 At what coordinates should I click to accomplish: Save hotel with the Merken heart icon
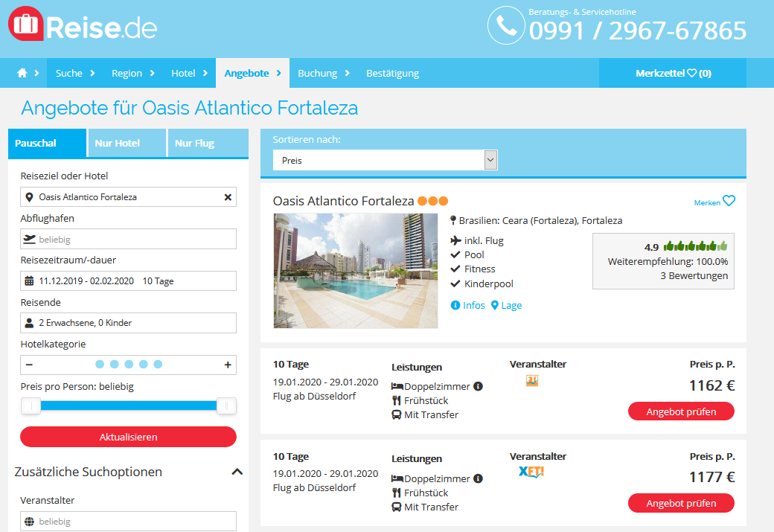729,200
